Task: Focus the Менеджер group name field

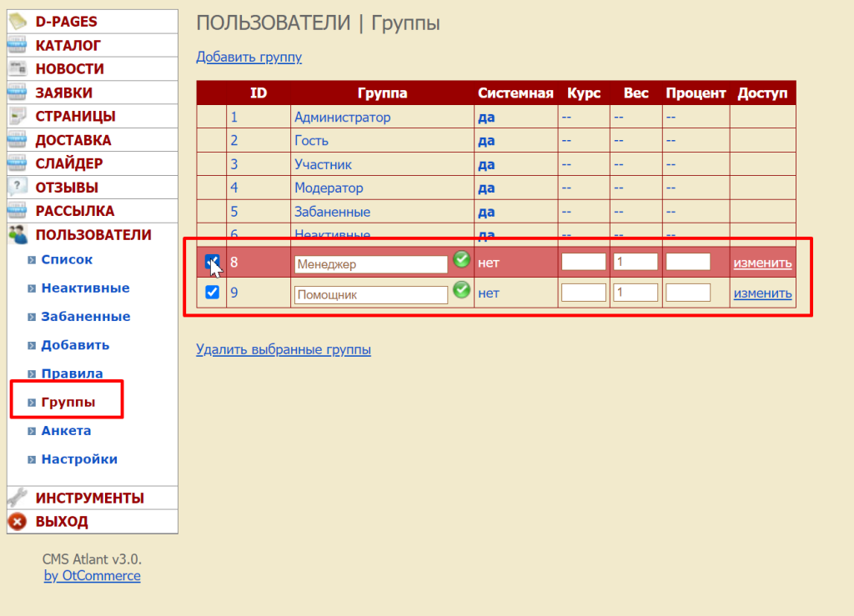Action: 371,264
